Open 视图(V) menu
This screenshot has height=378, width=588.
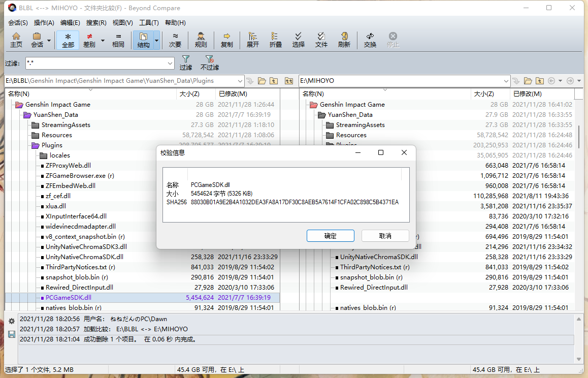point(122,23)
